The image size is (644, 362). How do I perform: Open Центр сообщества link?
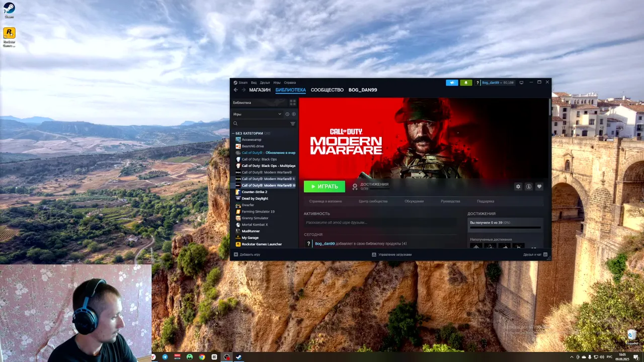point(373,201)
